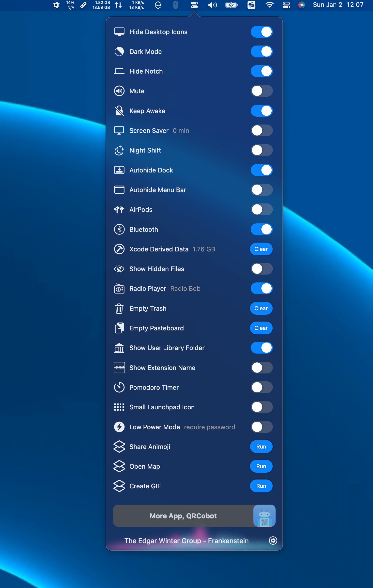This screenshot has height=588, width=373.
Task: Open settings via the gear icon
Action: coord(273,541)
